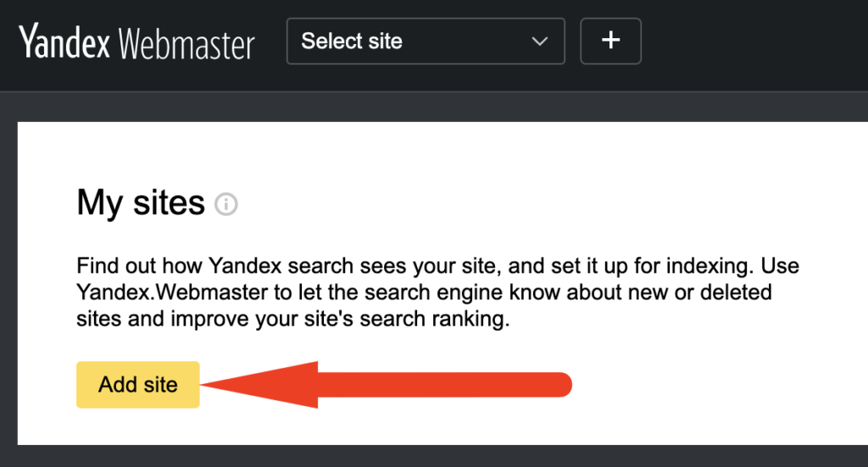Click the chevron arrow in Select site box
This screenshot has height=467, width=868.
click(540, 42)
